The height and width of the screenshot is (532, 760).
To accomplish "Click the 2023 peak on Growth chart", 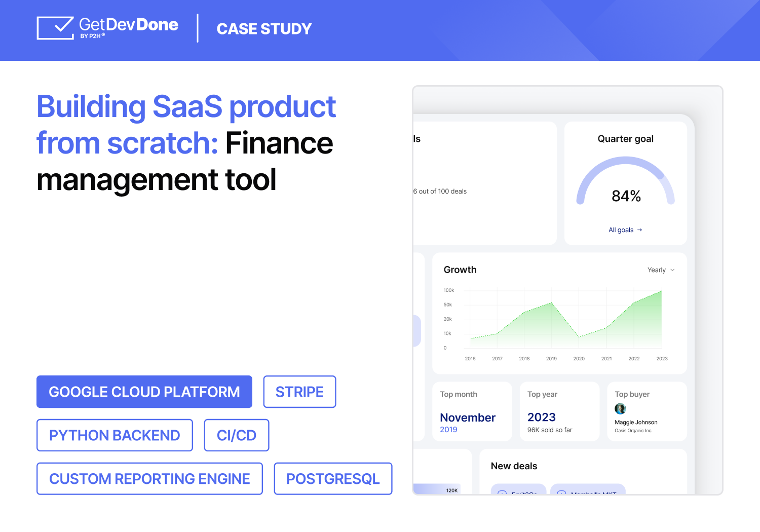I will pos(661,291).
